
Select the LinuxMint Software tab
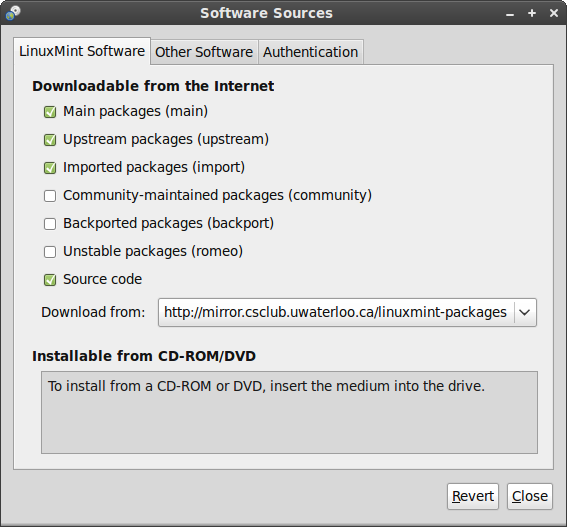[x=82, y=51]
